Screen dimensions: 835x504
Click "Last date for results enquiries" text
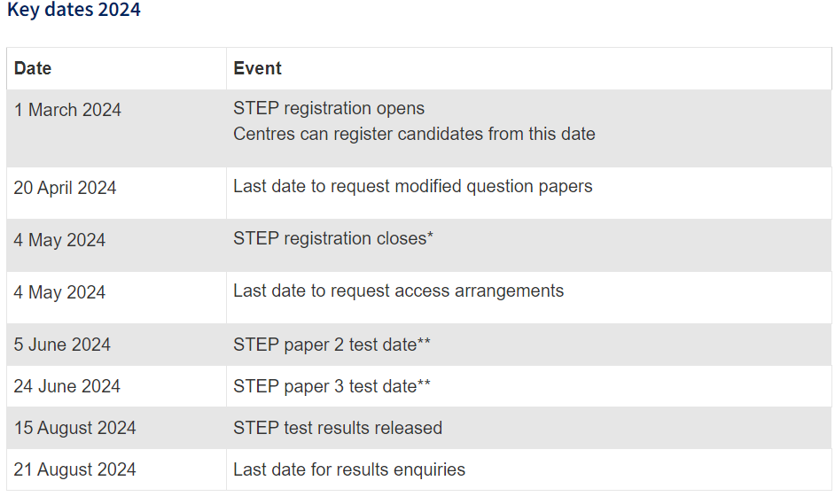[x=349, y=469]
